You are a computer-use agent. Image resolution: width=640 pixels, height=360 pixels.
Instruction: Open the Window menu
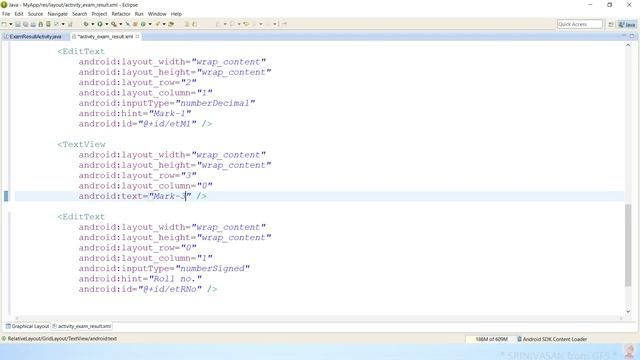coord(157,14)
